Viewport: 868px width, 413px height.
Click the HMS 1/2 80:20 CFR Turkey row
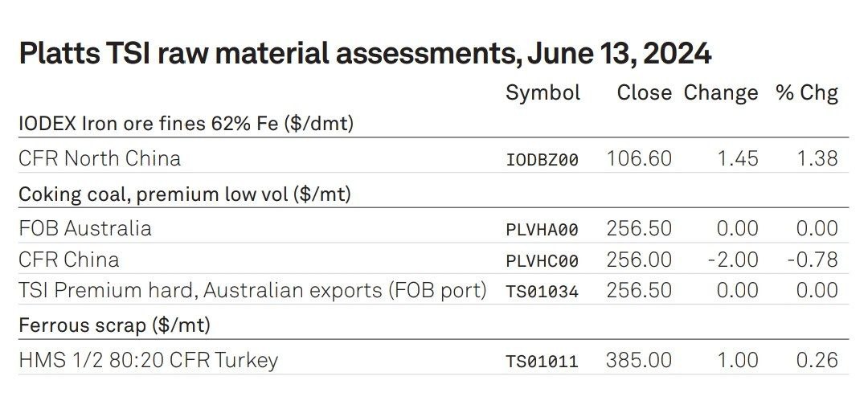coord(433,359)
